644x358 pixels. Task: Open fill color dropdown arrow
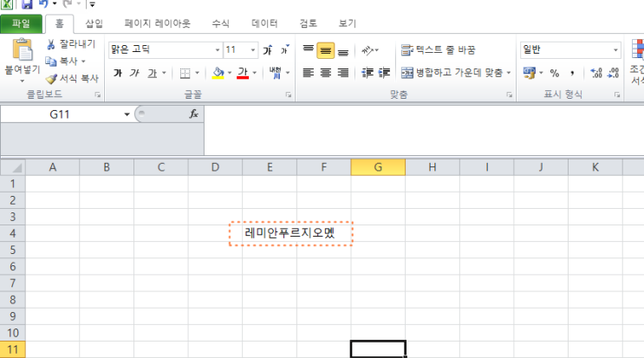click(229, 73)
